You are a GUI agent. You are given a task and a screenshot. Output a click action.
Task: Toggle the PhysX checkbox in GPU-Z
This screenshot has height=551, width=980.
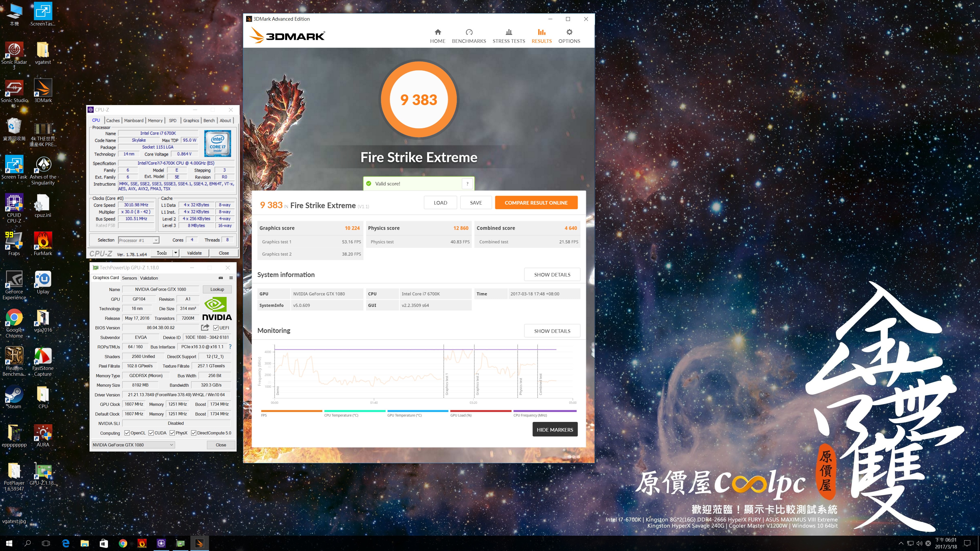[x=172, y=433]
